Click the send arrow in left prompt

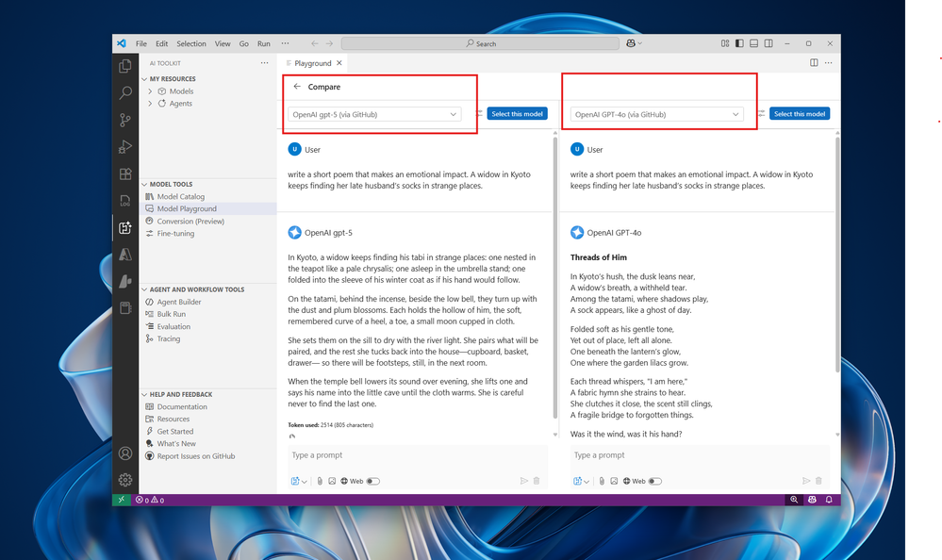tap(524, 481)
